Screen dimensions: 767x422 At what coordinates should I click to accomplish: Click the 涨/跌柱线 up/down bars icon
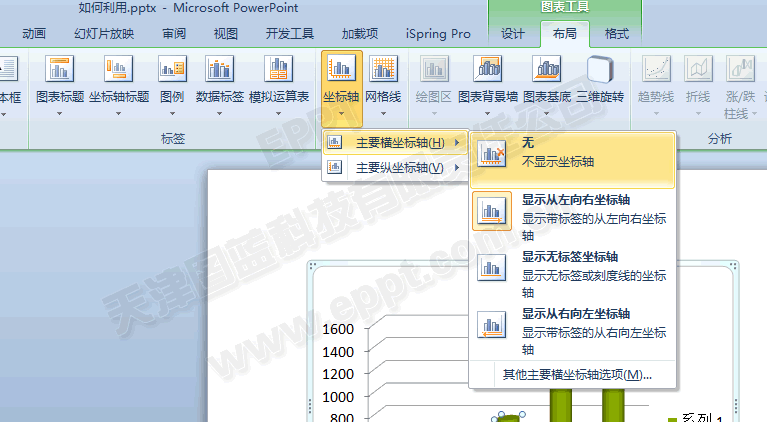coord(740,68)
